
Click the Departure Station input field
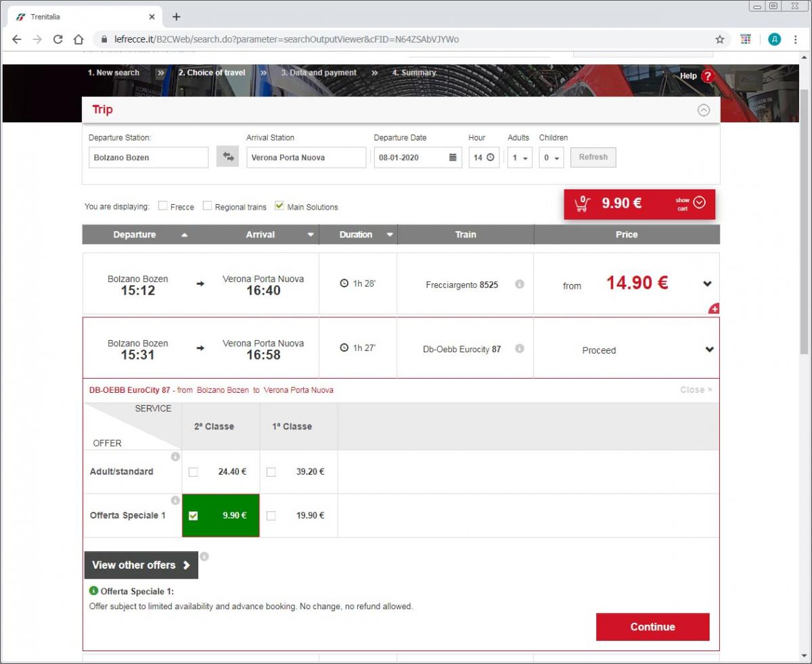click(149, 158)
